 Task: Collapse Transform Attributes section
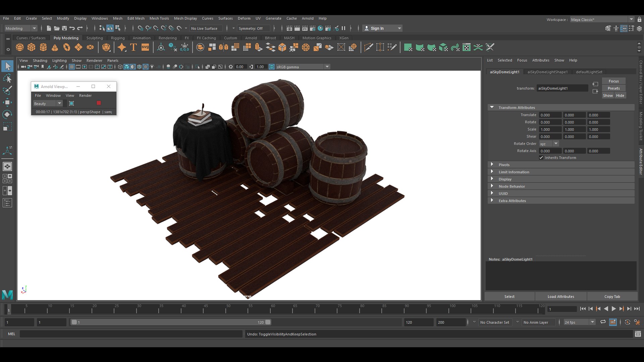pyautogui.click(x=492, y=107)
